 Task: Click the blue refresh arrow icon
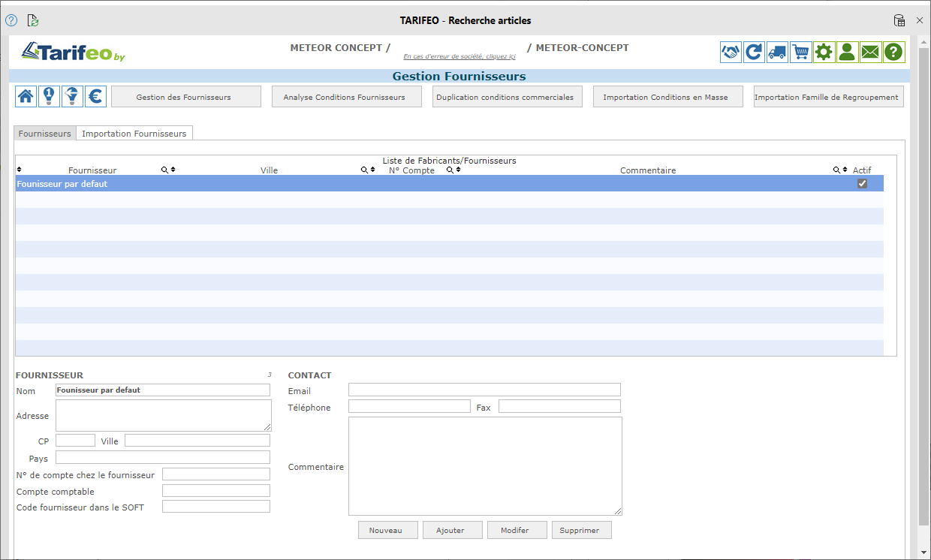[x=754, y=52]
